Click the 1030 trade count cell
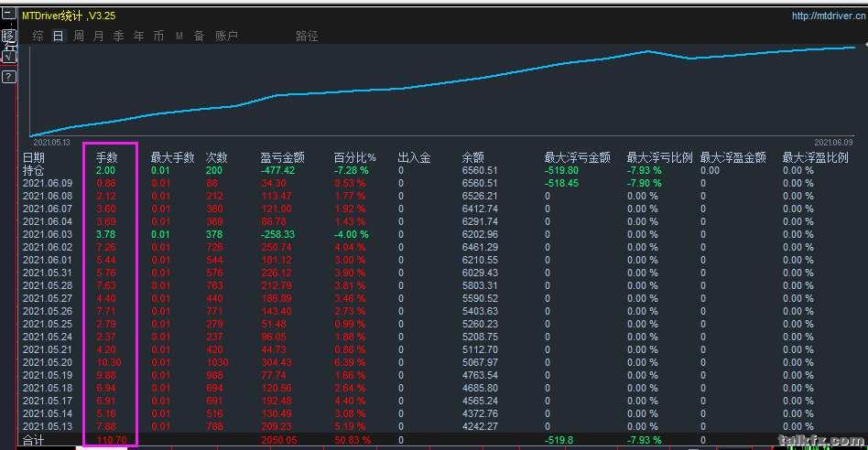868x450 pixels. (x=217, y=362)
